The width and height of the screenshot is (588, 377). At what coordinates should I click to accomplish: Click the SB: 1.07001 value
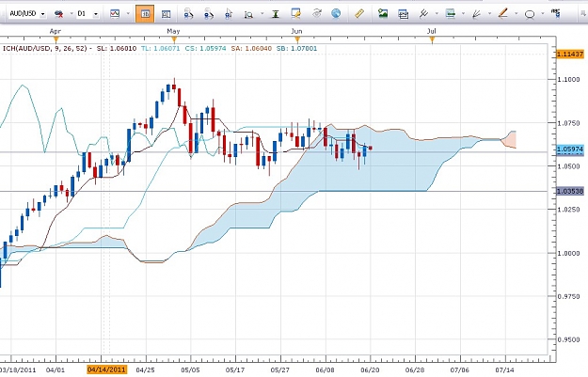point(296,48)
